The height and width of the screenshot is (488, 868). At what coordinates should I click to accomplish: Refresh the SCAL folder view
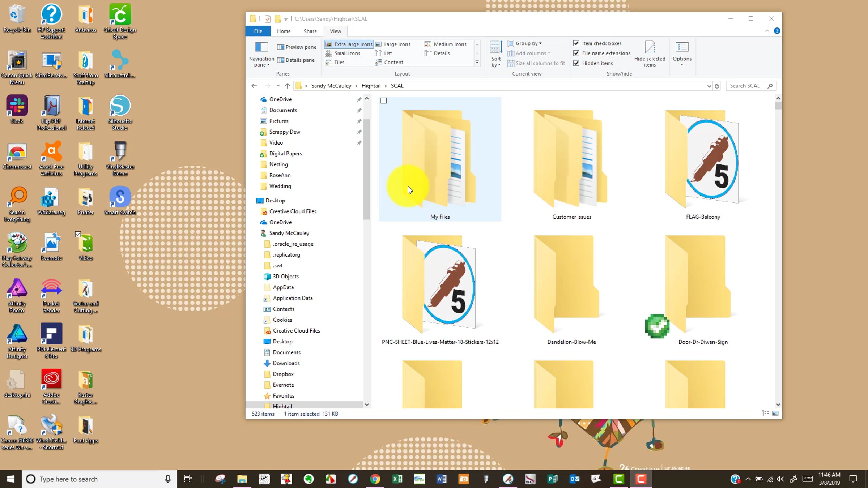coord(717,86)
